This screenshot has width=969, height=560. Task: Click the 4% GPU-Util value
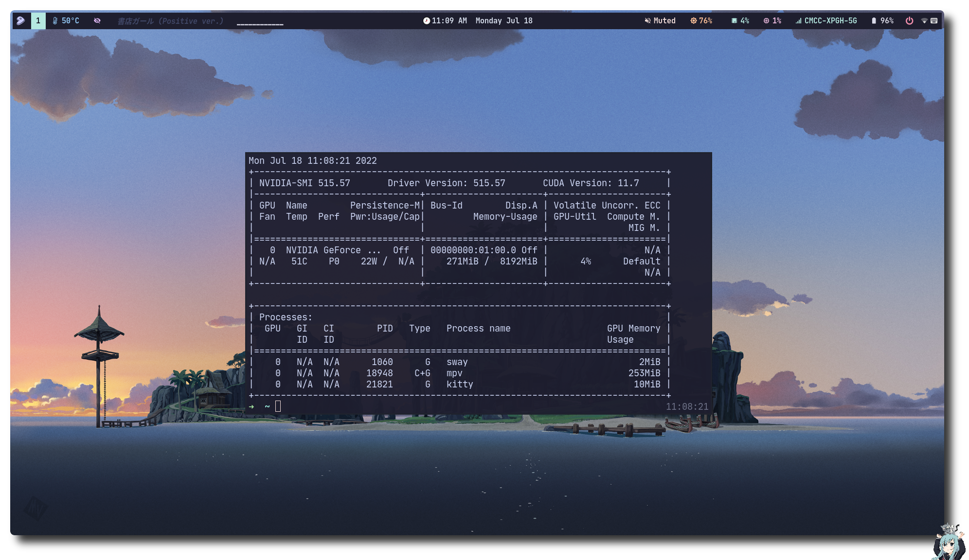coord(586,261)
